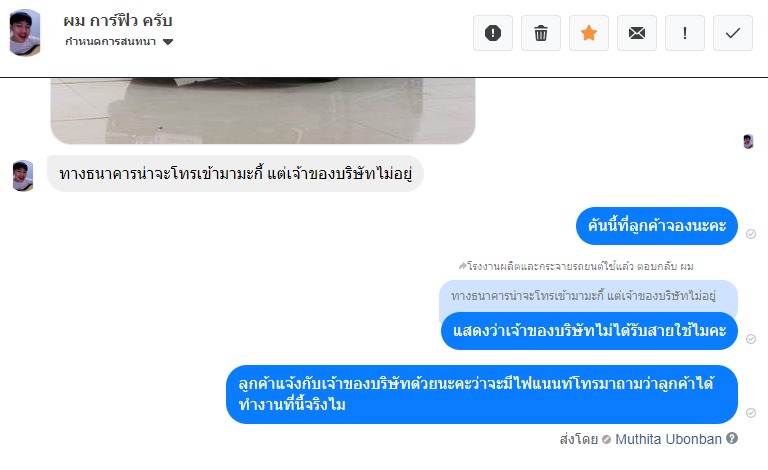Click the reply arrow icon above quoted message
Image resolution: width=768 pixels, height=470 pixels.
(x=462, y=266)
